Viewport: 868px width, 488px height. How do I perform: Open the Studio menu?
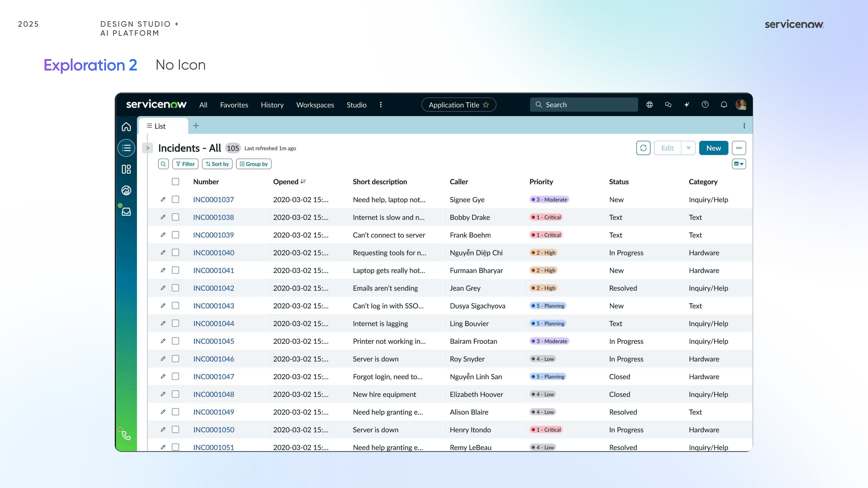[x=357, y=105]
